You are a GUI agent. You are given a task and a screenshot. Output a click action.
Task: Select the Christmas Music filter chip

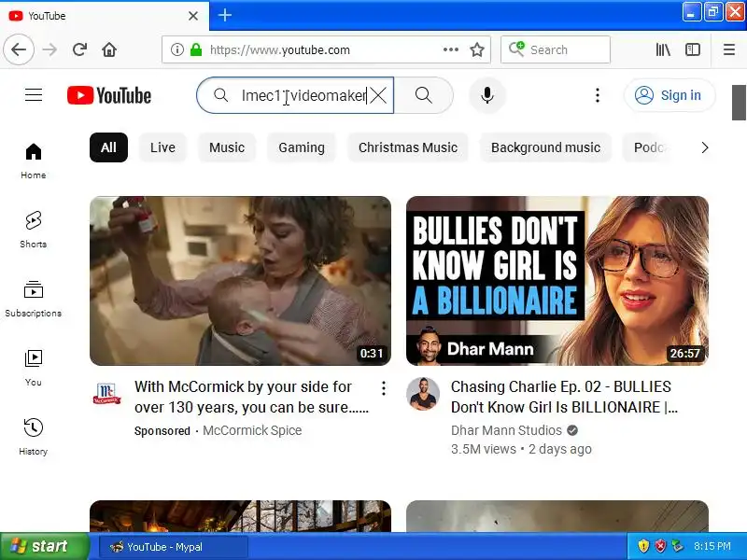click(x=408, y=147)
